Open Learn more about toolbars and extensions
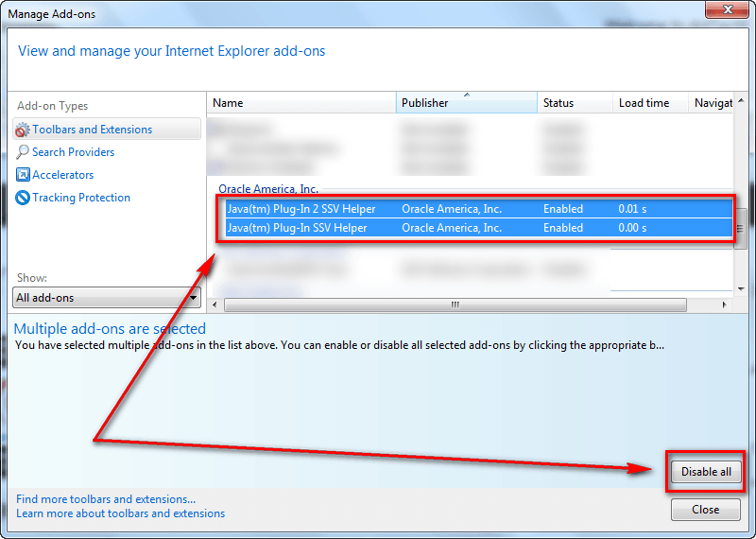This screenshot has height=539, width=756. pos(120,513)
